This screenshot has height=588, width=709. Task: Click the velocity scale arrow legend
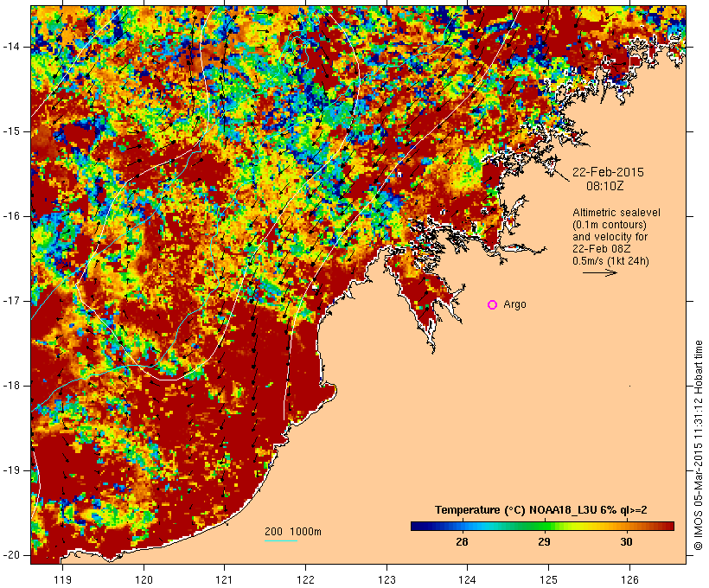599,272
